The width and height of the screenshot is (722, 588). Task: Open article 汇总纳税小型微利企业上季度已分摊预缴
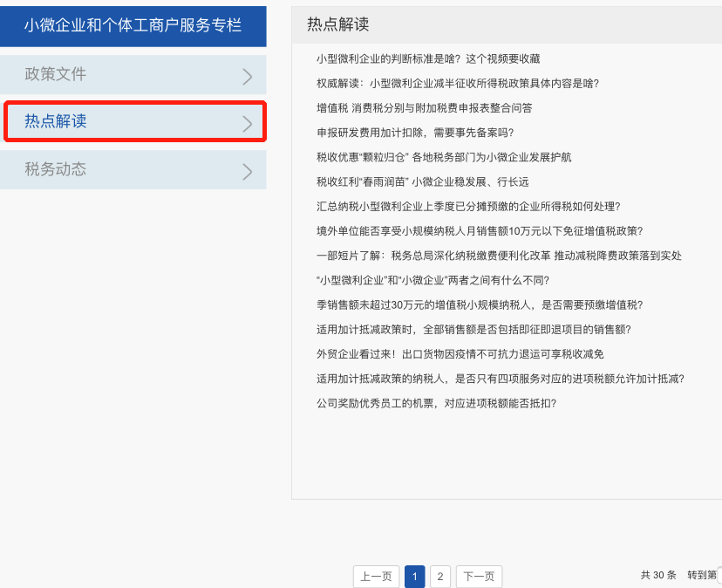(468, 207)
